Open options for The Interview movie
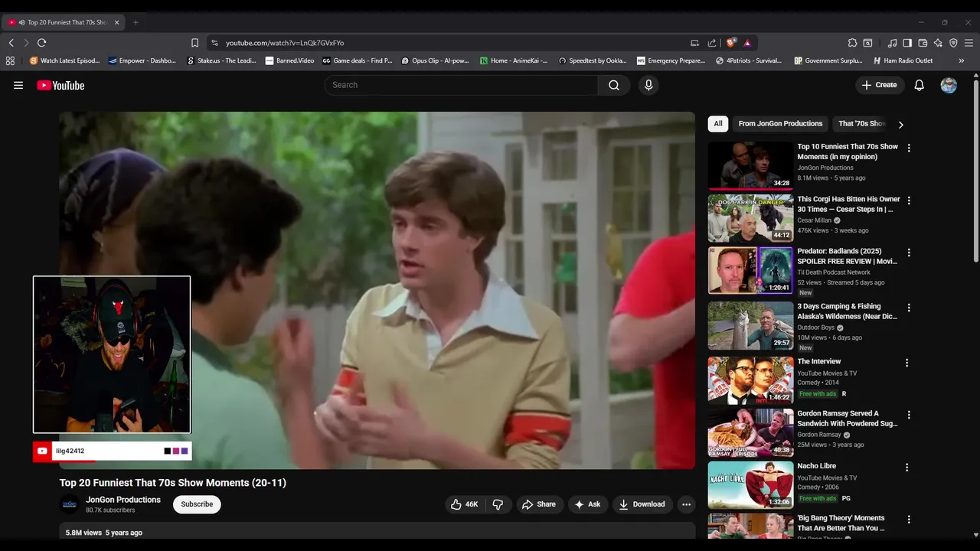 point(907,363)
